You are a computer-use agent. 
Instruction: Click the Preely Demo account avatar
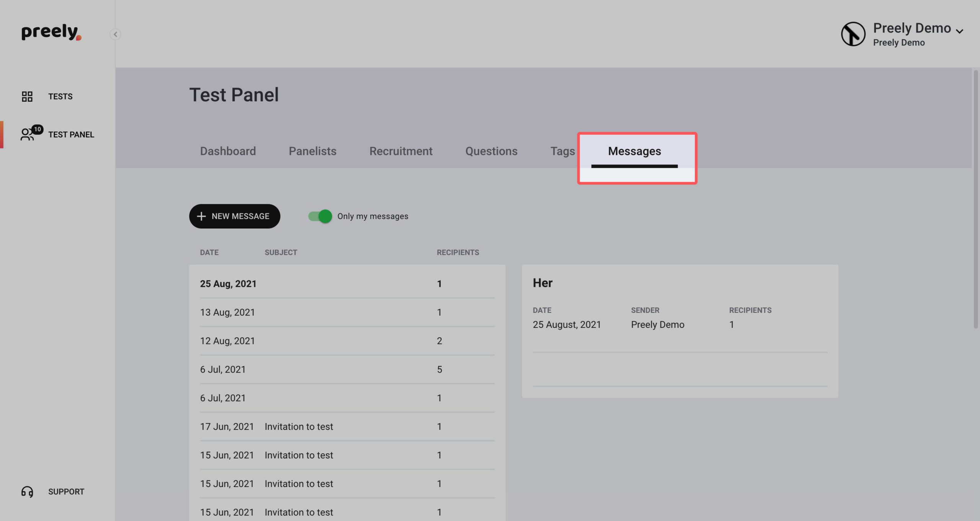[853, 34]
